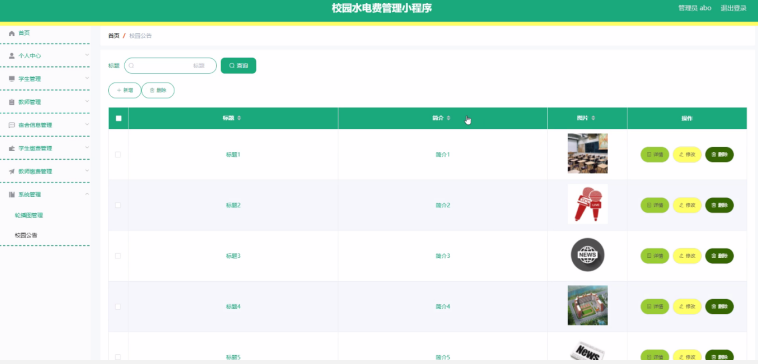Sort the table by the 简介 column arrows
Image resolution: width=758 pixels, height=364 pixels.
click(x=449, y=118)
